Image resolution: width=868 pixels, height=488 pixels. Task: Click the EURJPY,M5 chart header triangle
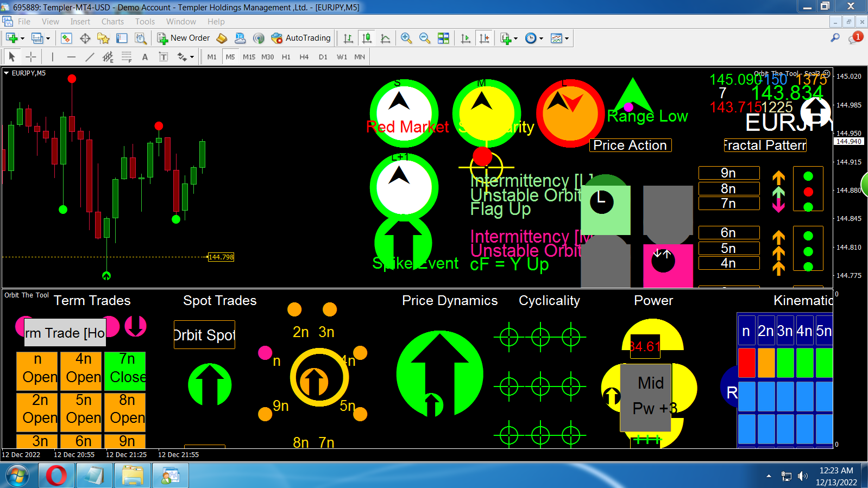(x=7, y=73)
